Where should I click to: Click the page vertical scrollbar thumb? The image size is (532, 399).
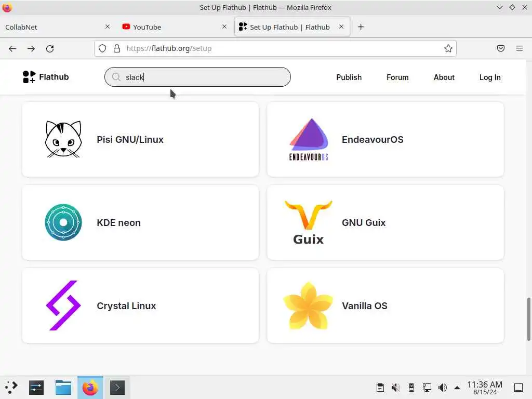click(528, 319)
